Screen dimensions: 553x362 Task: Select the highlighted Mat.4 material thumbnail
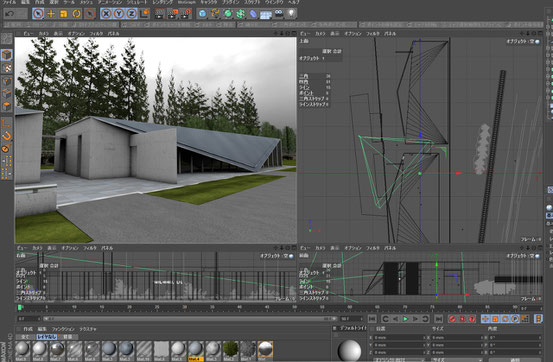click(196, 350)
